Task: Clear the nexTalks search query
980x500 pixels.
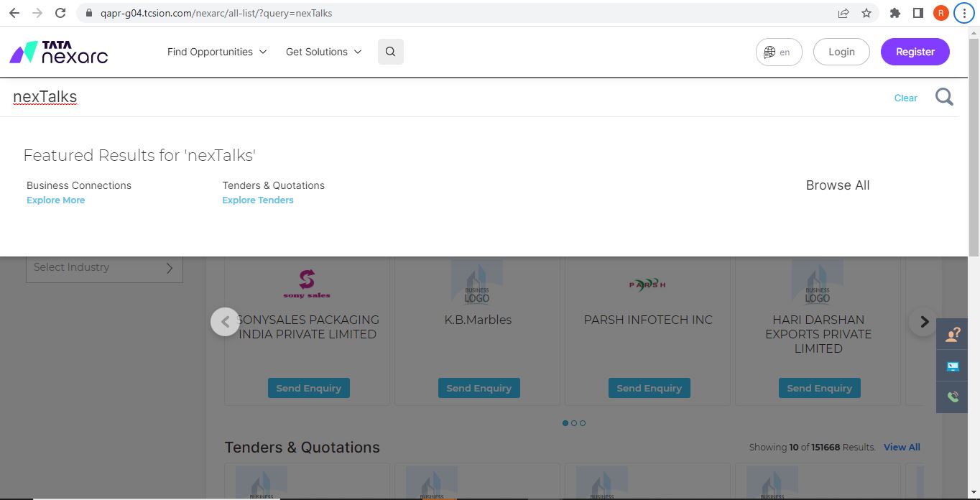Action: [905, 98]
